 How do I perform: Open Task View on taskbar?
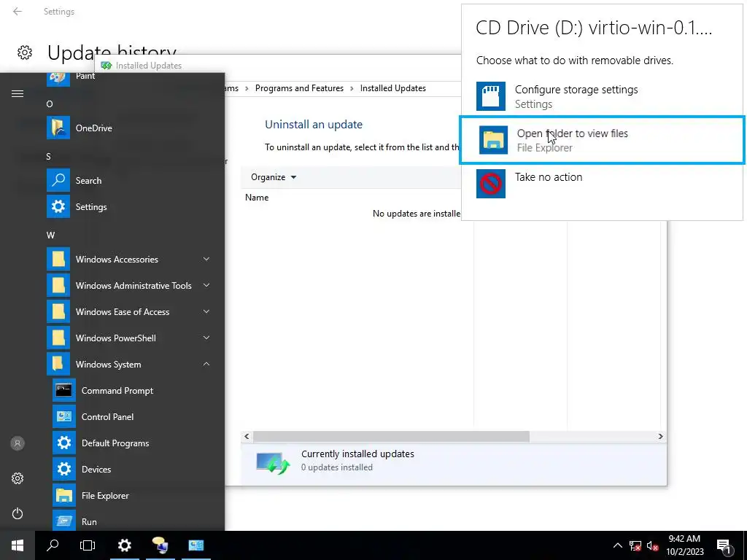pos(88,545)
